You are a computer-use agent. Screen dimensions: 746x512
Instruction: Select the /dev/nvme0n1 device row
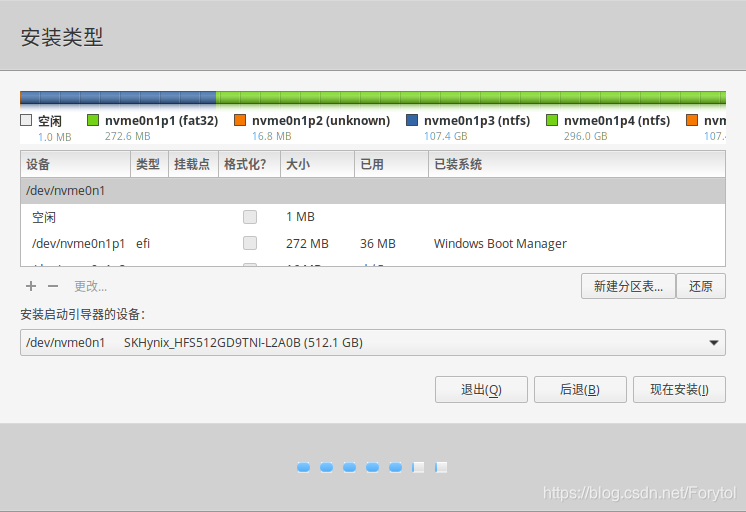(x=373, y=191)
